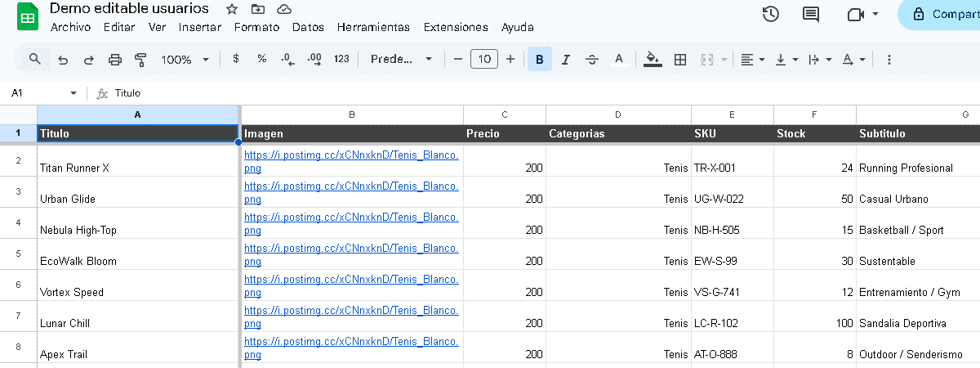The width and height of the screenshot is (980, 368).
Task: Open text wrapping dropdown
Action: (819, 59)
